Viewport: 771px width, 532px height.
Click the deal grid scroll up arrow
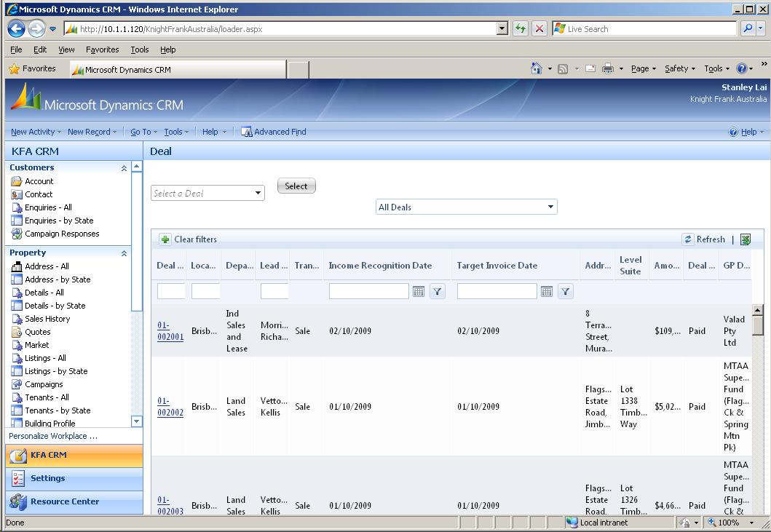pyautogui.click(x=758, y=310)
